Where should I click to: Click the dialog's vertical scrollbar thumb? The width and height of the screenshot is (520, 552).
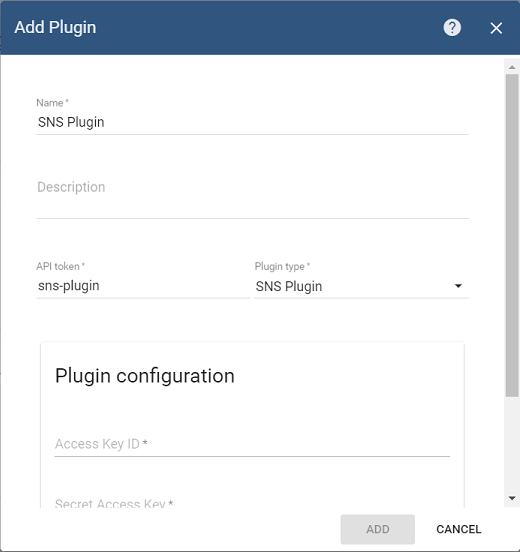[512, 235]
